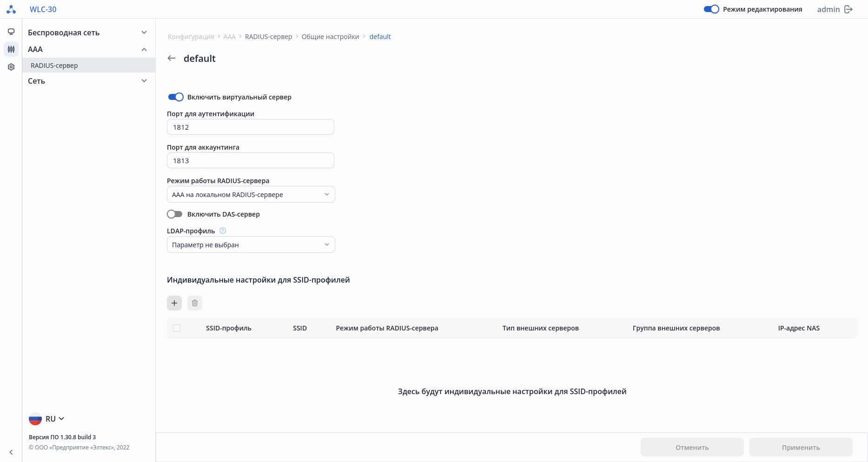
Task: Select RADIUS-сервер in the sidebar
Action: coord(54,66)
